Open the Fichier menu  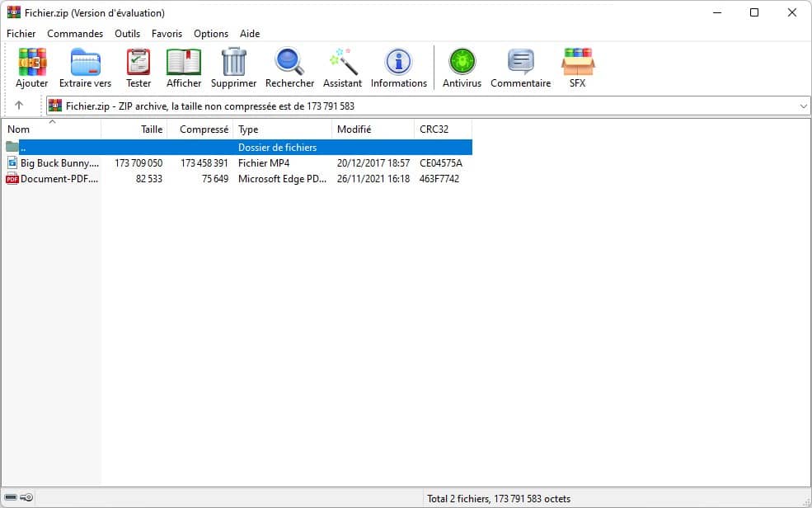coord(21,34)
